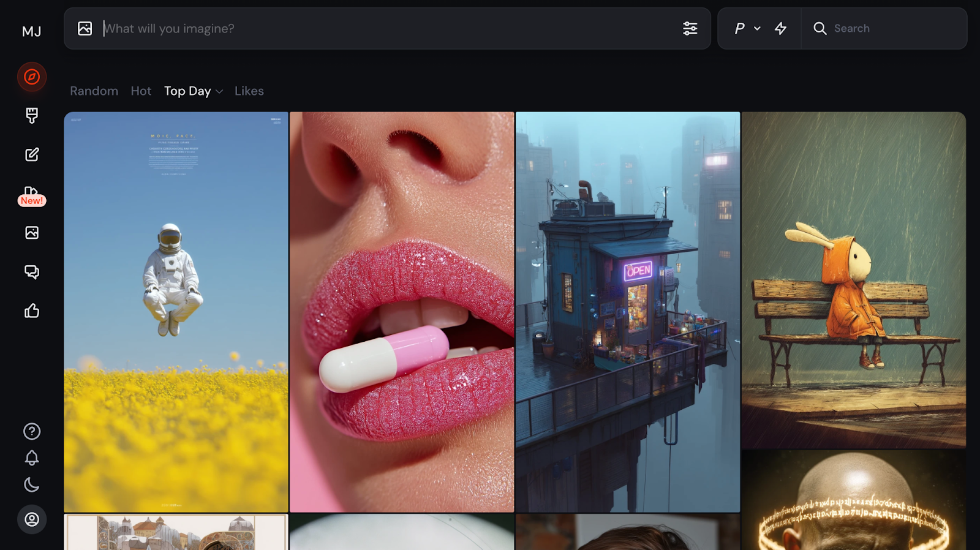
Task: Focus the "What will you imagine?" prompt box
Action: 387,28
